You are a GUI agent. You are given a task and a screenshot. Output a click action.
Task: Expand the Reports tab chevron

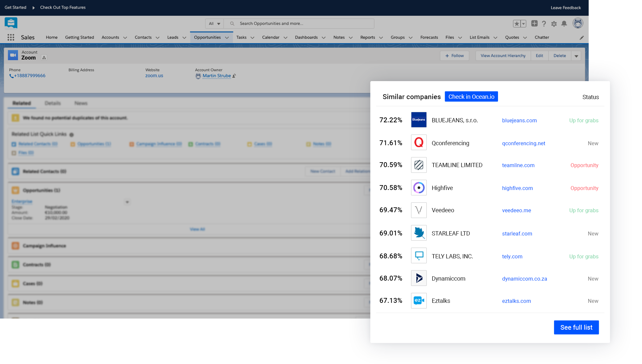coord(381,38)
